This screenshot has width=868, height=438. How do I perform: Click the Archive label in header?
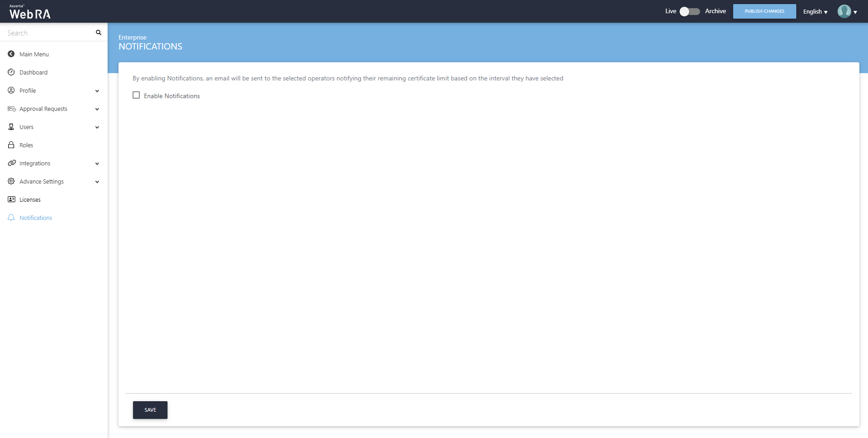tap(715, 11)
